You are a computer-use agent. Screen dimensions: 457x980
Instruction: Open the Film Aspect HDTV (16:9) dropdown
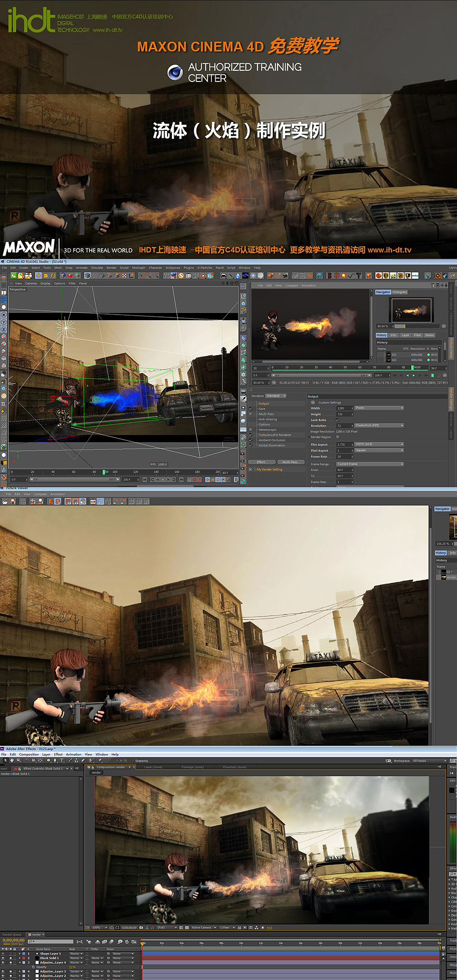(x=379, y=444)
